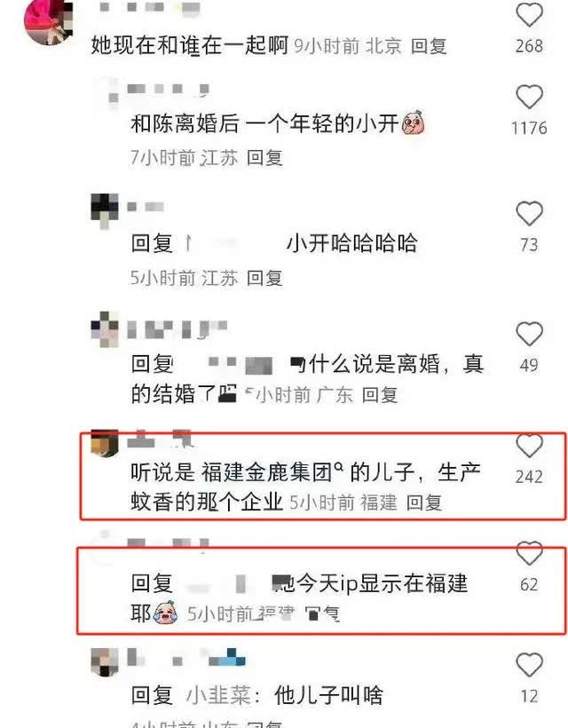View avatar of 他儿子叫啥 commenter

[105, 662]
